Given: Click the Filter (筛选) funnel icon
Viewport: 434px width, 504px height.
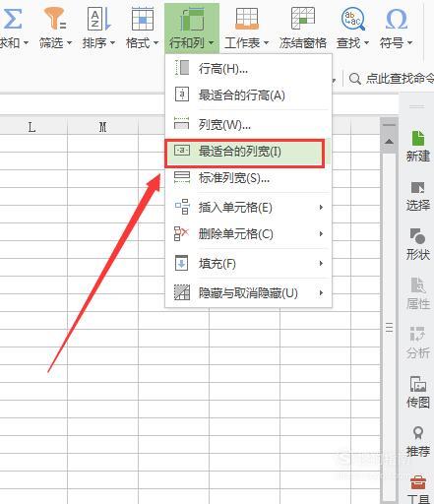Looking at the screenshot, I should pyautogui.click(x=55, y=19).
